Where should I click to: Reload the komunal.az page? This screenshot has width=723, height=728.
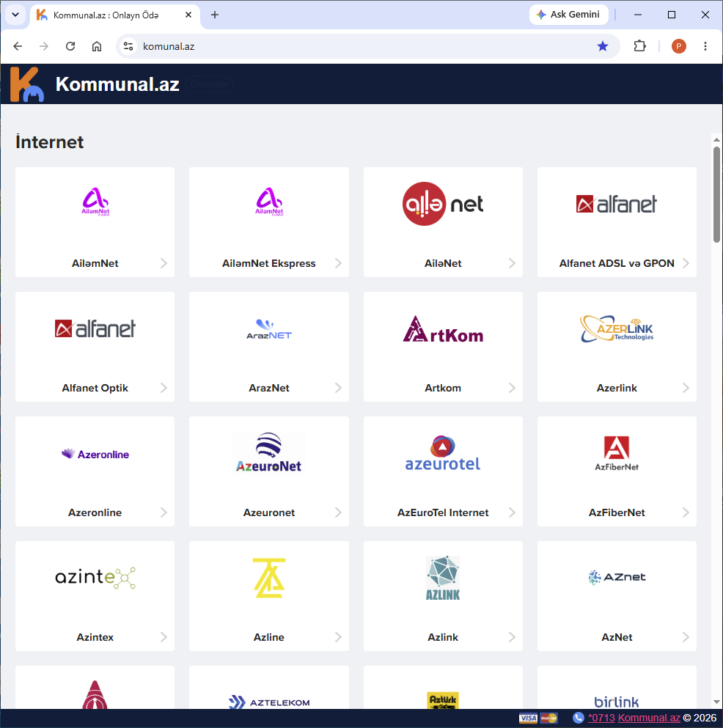(70, 46)
